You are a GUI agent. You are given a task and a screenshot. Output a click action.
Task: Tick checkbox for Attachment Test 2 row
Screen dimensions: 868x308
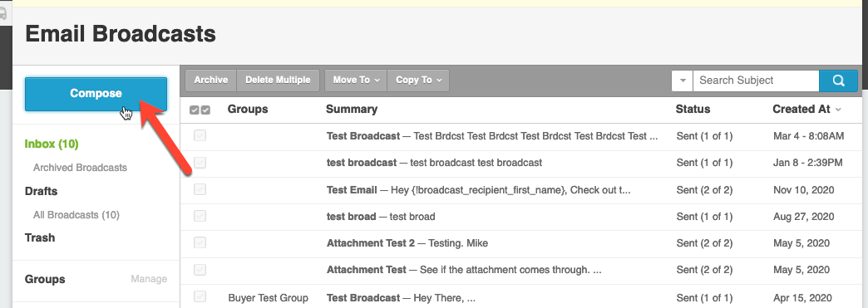click(x=200, y=242)
